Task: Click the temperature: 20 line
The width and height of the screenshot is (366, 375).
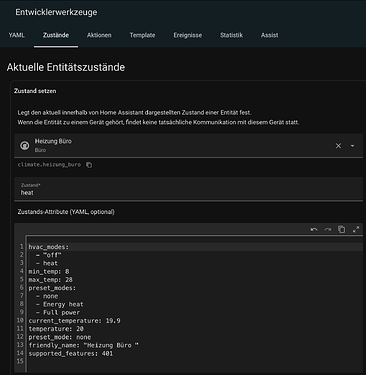Action: [x=56, y=329]
